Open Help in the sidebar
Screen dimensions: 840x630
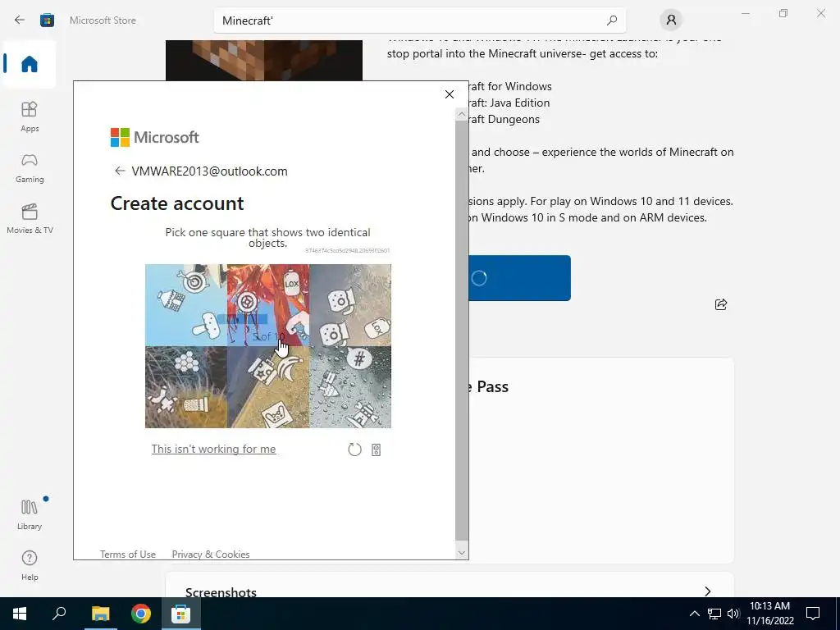[x=30, y=566]
